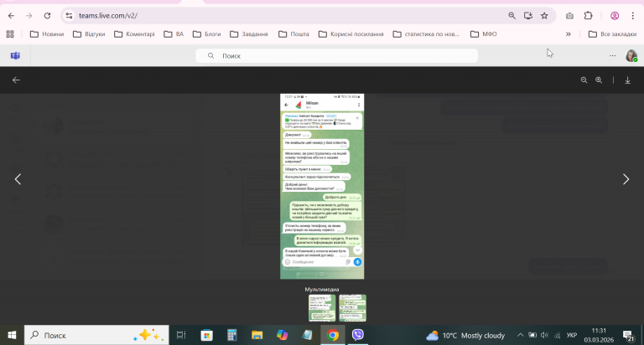The height and width of the screenshot is (345, 644).
Task: Click the address bar URL teams.live.com/v2/
Action: (108, 16)
